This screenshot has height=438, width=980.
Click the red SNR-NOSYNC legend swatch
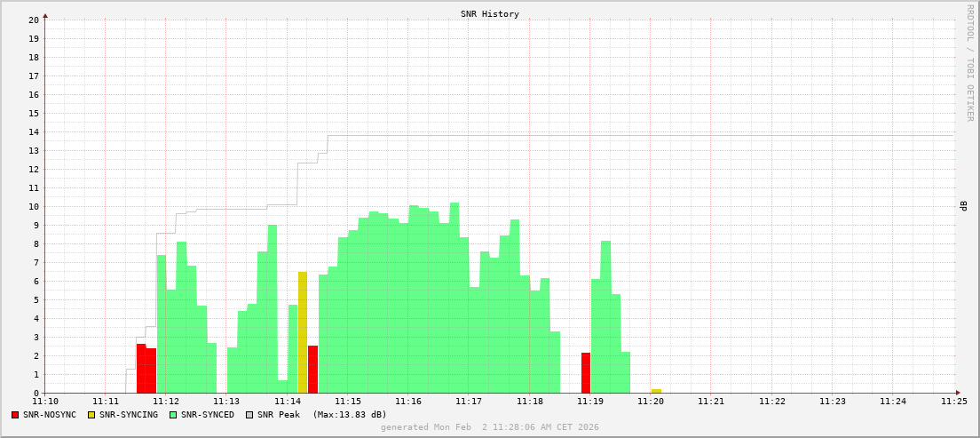click(x=15, y=415)
